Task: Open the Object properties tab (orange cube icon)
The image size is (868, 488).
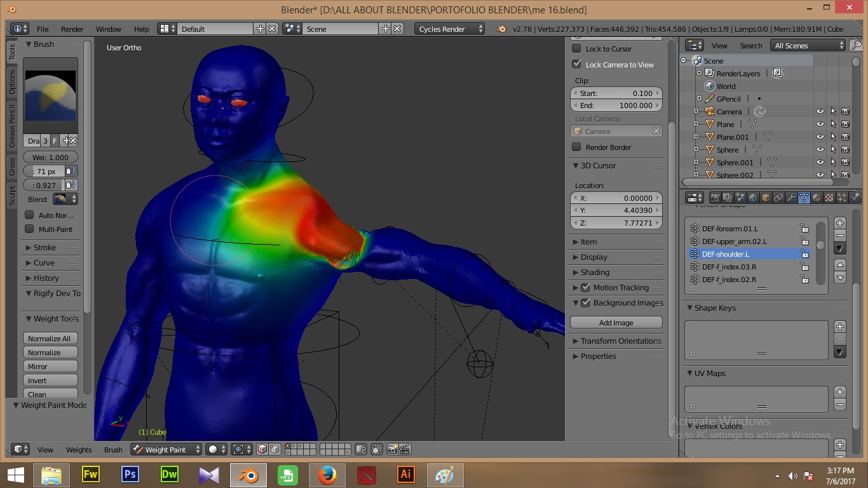Action: click(766, 198)
